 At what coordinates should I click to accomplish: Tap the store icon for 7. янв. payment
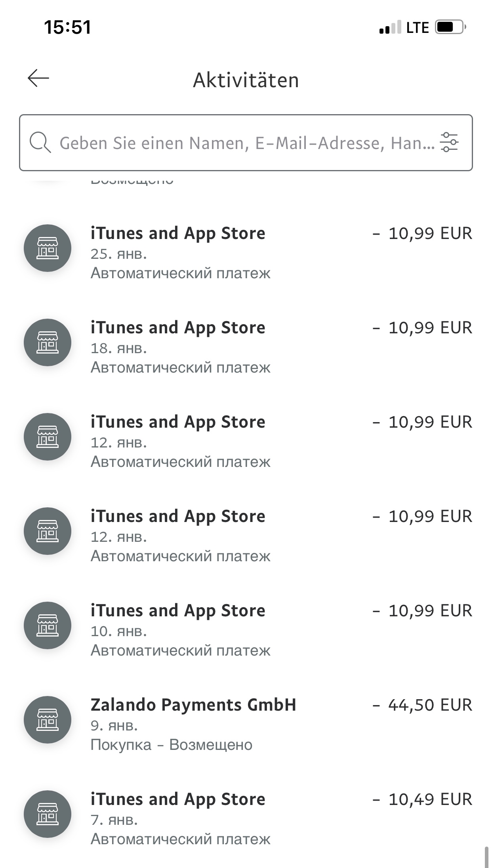[x=48, y=814]
